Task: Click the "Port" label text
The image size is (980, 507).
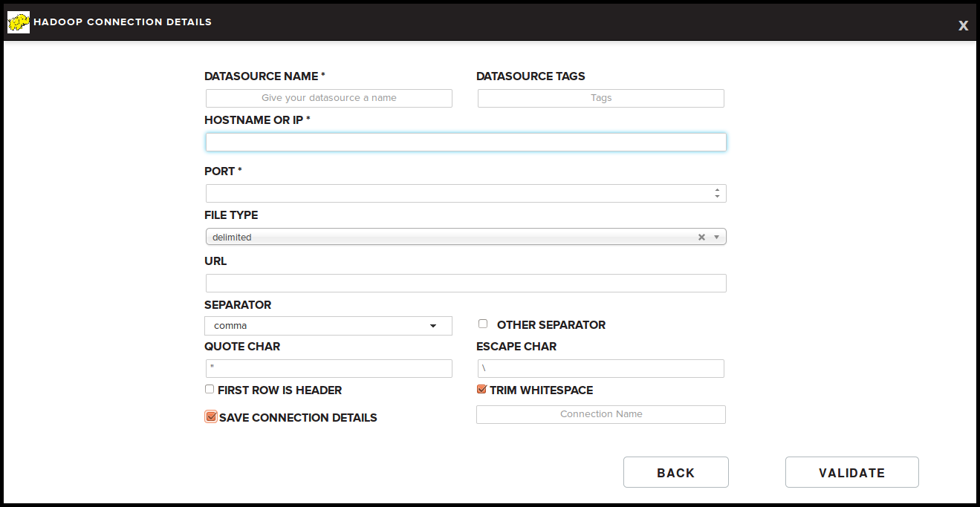Action: tap(223, 171)
